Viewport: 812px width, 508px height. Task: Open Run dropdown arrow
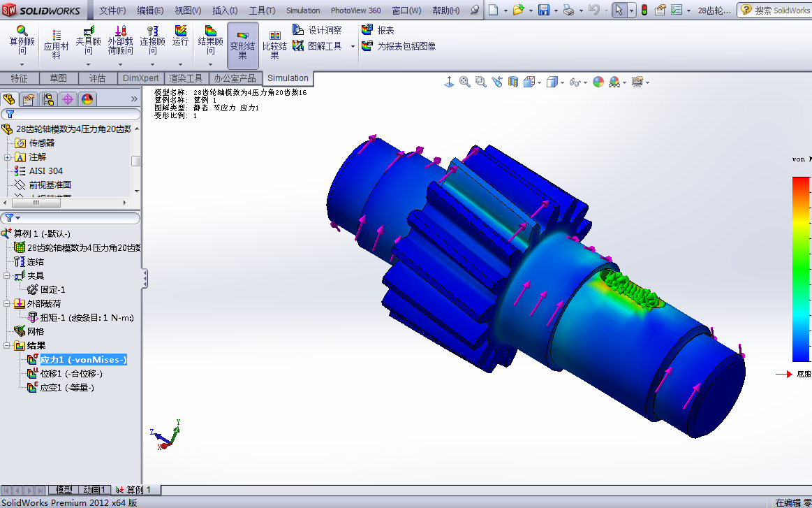[180, 65]
